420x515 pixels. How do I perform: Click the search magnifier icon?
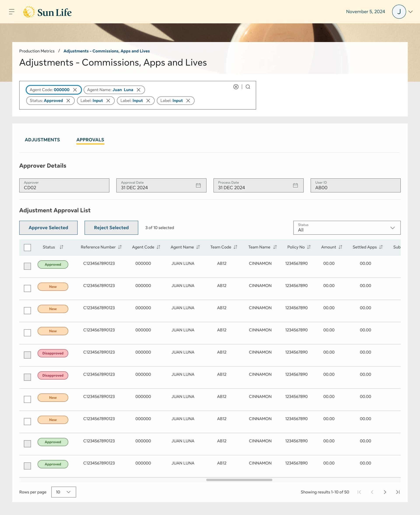pos(248,87)
